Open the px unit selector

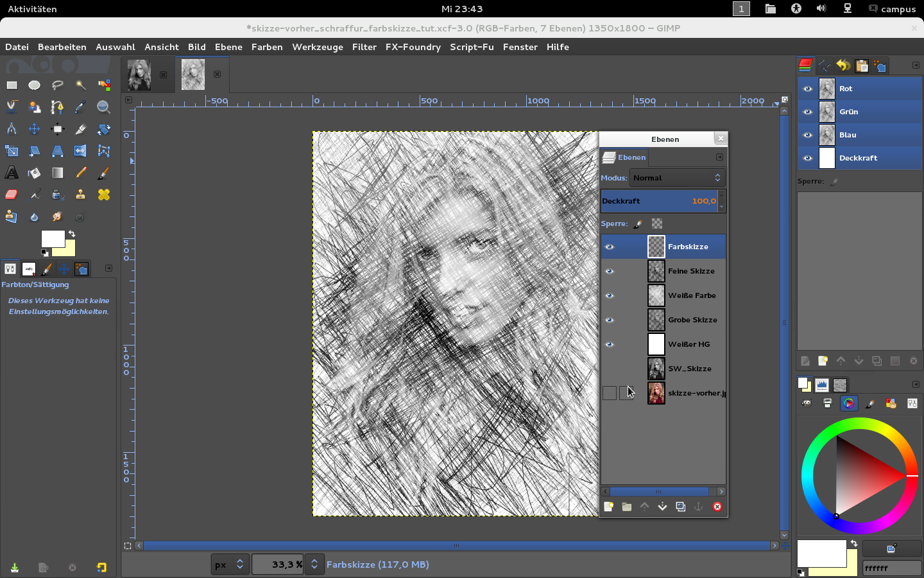(x=230, y=565)
